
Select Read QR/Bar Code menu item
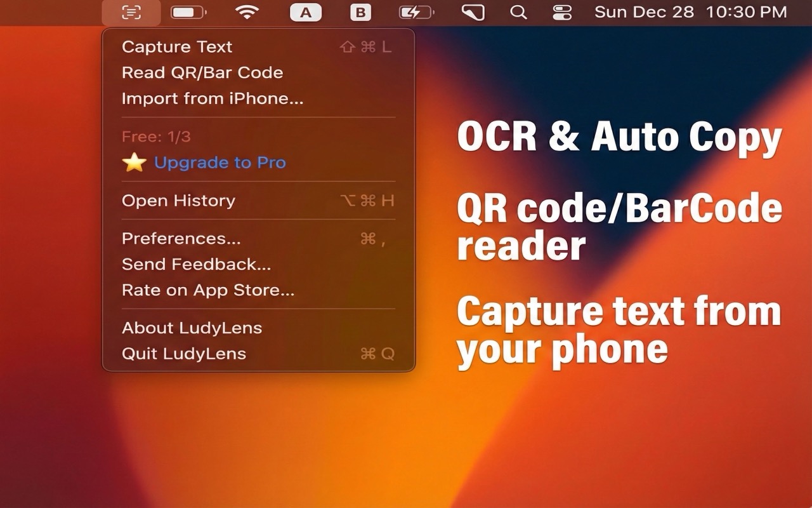[x=259, y=72]
